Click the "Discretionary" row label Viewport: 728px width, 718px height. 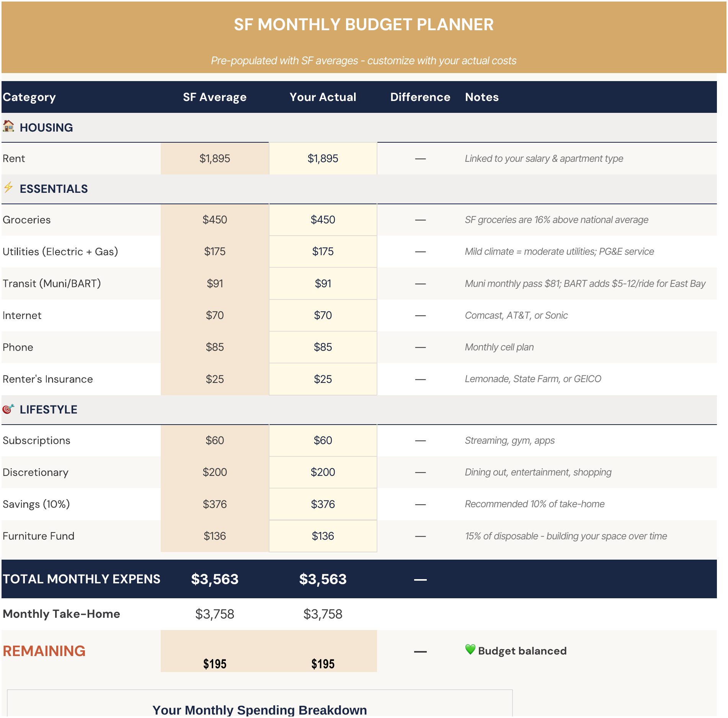(36, 472)
